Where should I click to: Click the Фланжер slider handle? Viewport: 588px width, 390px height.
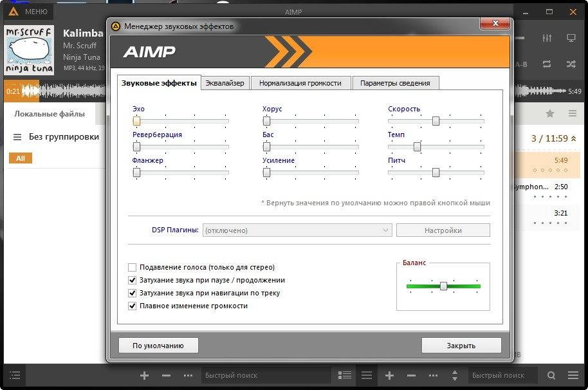[137, 172]
